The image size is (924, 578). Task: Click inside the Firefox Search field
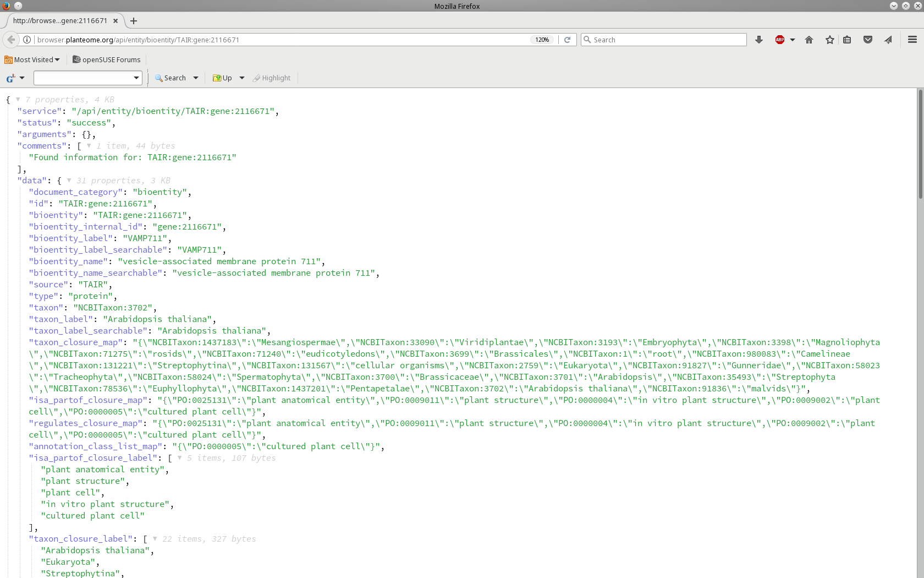(665, 40)
